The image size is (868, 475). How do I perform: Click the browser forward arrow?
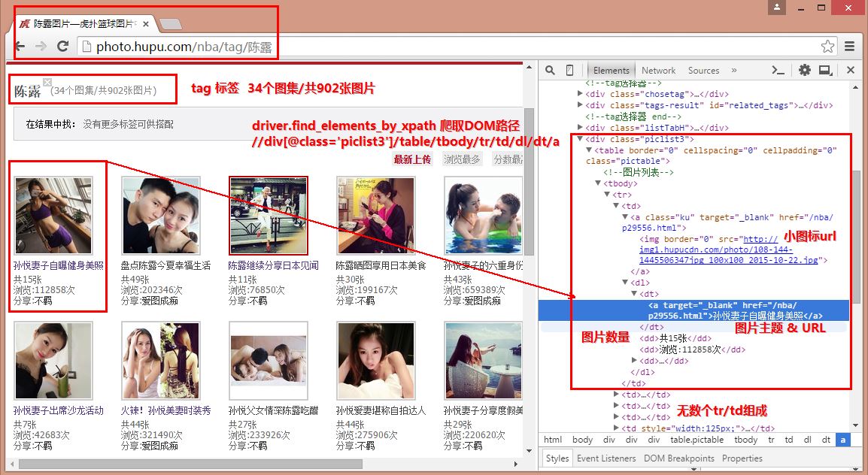point(41,47)
